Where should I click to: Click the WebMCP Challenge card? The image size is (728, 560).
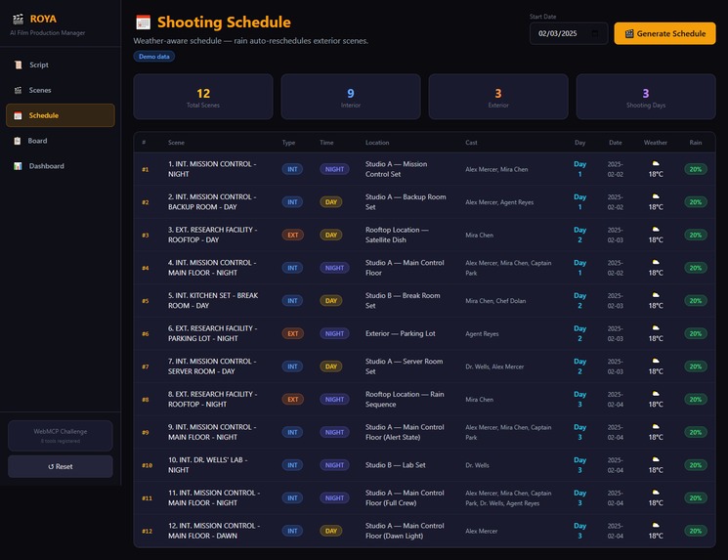(x=61, y=436)
